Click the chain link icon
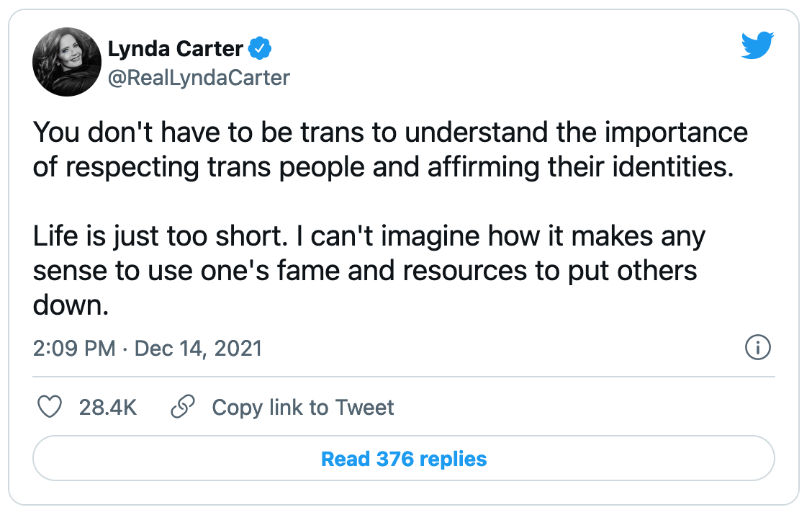 click(x=183, y=408)
